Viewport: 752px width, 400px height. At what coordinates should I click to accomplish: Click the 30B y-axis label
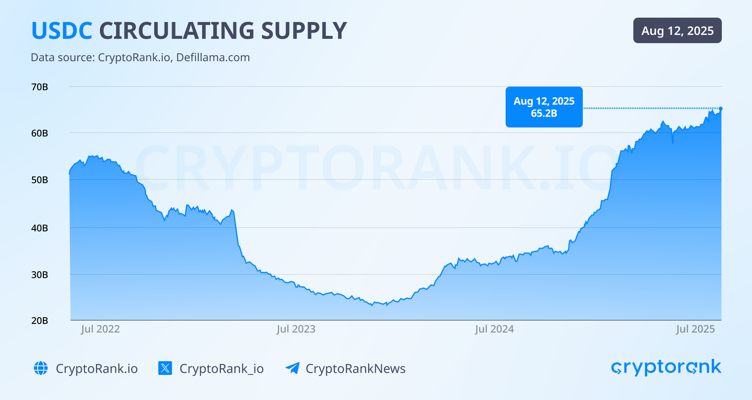(x=39, y=274)
